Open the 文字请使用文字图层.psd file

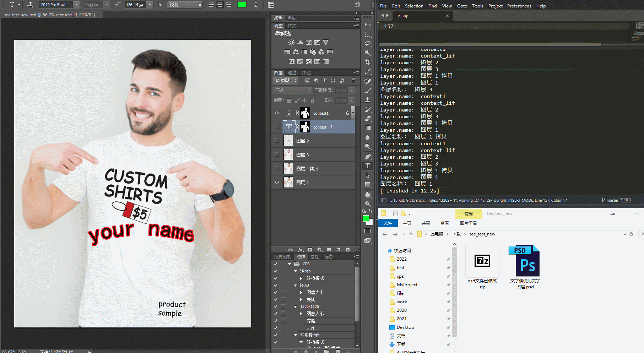(525, 267)
